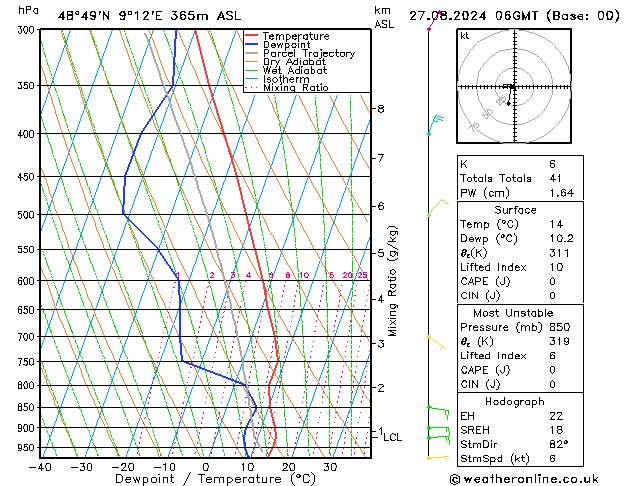Image resolution: width=629 pixels, height=486 pixels.
Task: Click the green wind barb at 850 hPa
Action: pos(438,413)
